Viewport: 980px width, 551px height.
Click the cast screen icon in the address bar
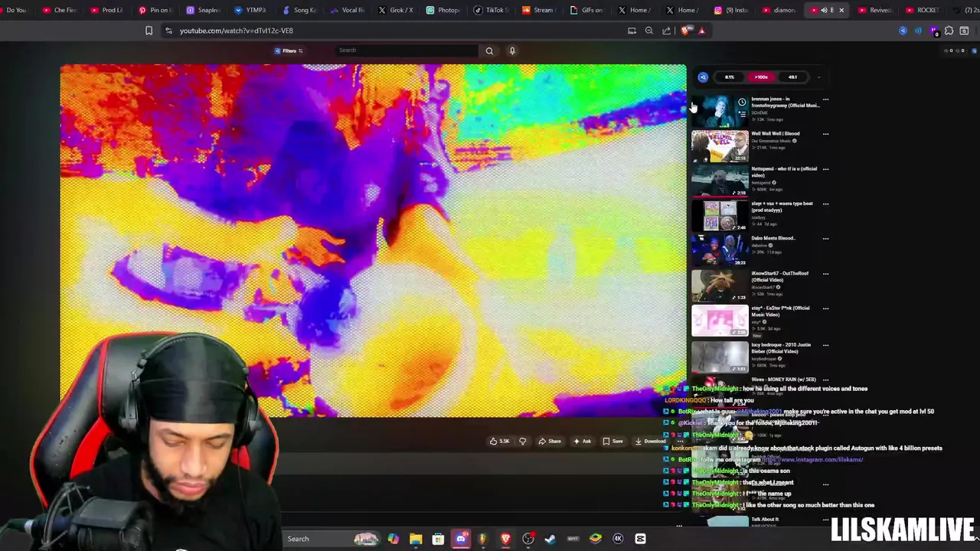(x=632, y=31)
